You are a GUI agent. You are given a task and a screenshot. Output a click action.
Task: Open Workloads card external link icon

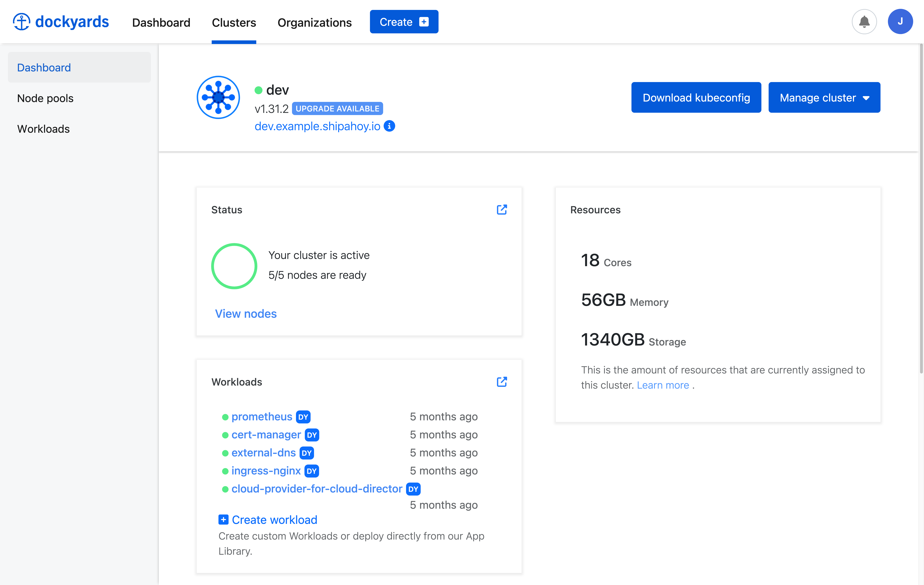click(502, 381)
